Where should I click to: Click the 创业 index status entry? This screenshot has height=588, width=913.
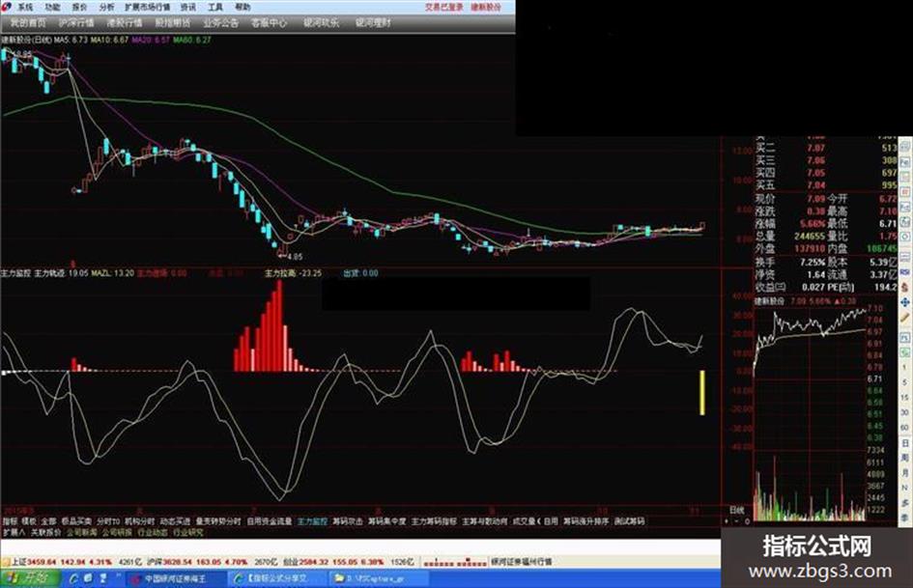348,562
